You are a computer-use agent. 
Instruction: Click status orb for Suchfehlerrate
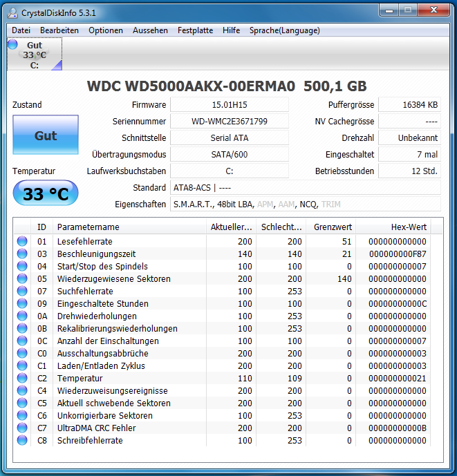22,291
